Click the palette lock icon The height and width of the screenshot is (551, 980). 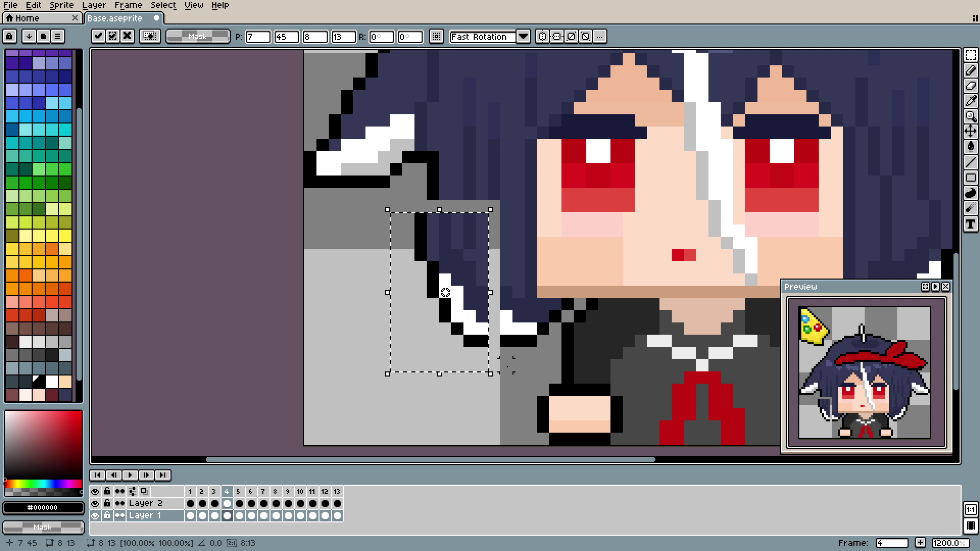point(10,36)
